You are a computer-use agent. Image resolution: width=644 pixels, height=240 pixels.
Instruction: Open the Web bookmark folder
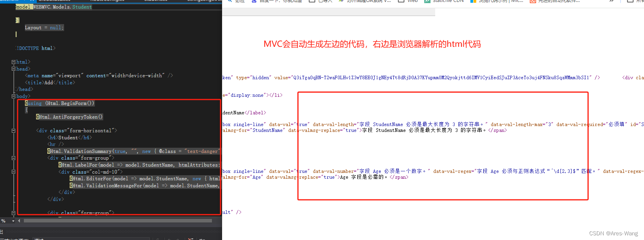[x=408, y=2]
